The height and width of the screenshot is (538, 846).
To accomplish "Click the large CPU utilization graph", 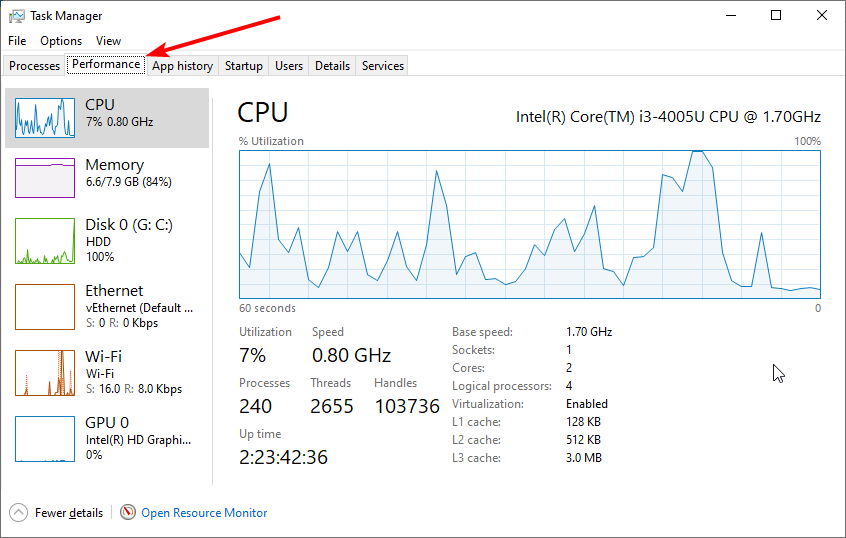I will [530, 224].
